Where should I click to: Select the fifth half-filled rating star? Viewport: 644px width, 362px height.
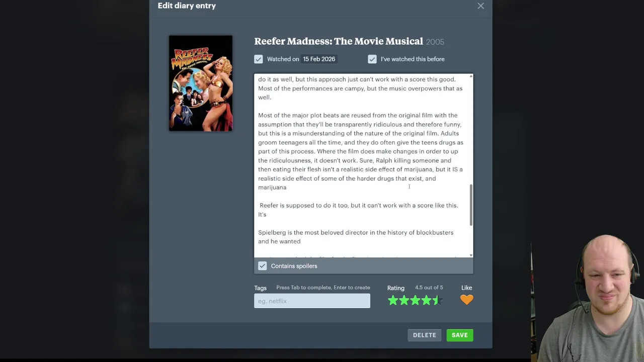(437, 300)
